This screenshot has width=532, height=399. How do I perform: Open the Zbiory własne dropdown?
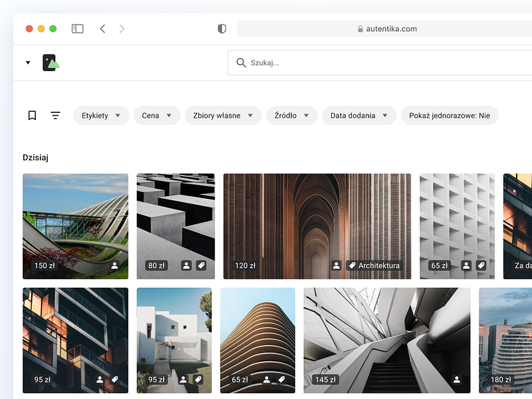tap(223, 115)
